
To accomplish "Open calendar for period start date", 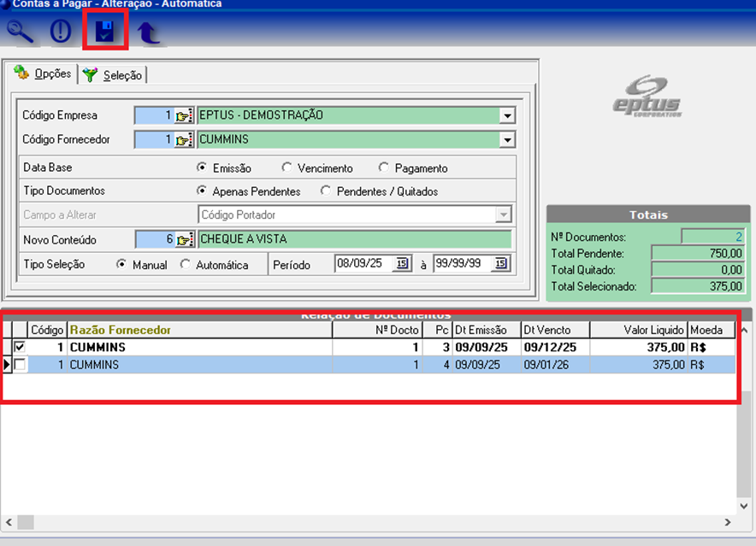I will pos(402,264).
